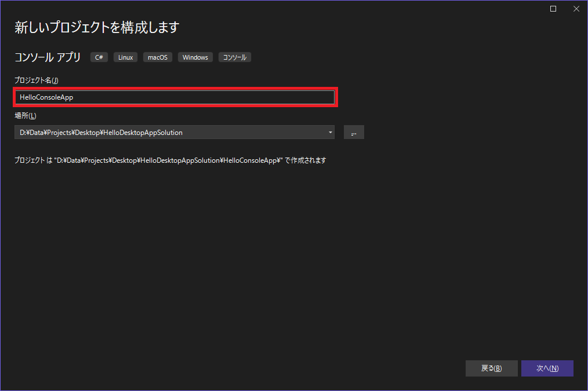Click the project creation path message
Viewport: 588px width, 391px height.
pyautogui.click(x=170, y=160)
